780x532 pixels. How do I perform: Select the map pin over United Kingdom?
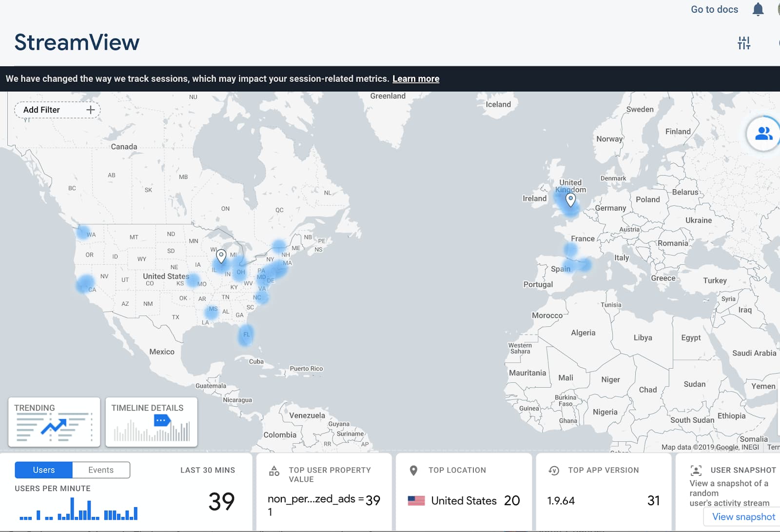point(570,199)
